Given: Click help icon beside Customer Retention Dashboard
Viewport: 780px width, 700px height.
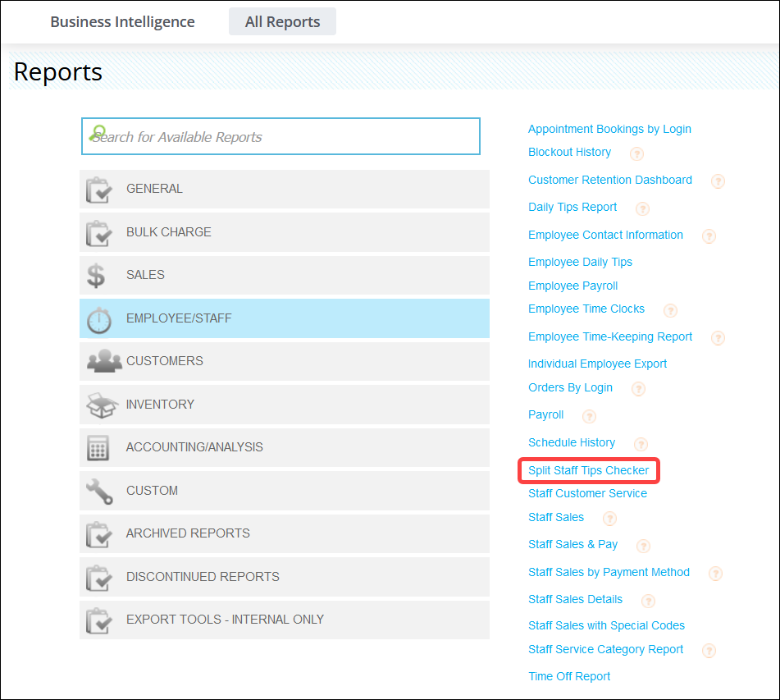Looking at the screenshot, I should click(718, 181).
